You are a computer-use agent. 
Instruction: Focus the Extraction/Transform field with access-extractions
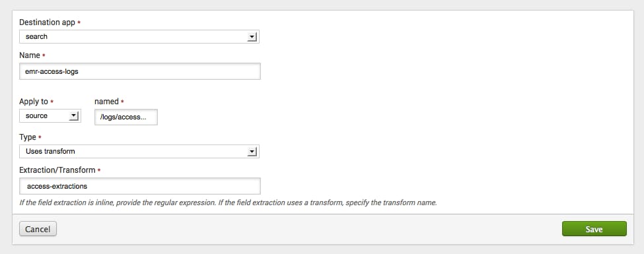tap(139, 186)
